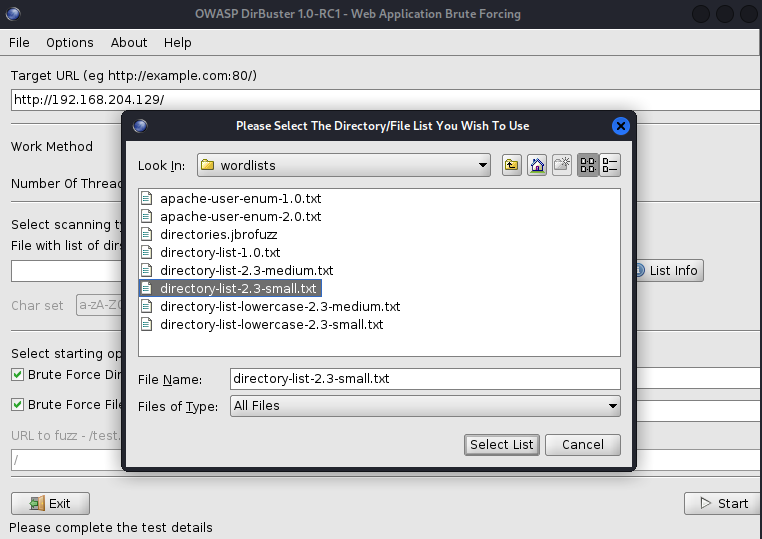This screenshot has width=762, height=539.
Task: Open the File menu
Action: coord(19,43)
